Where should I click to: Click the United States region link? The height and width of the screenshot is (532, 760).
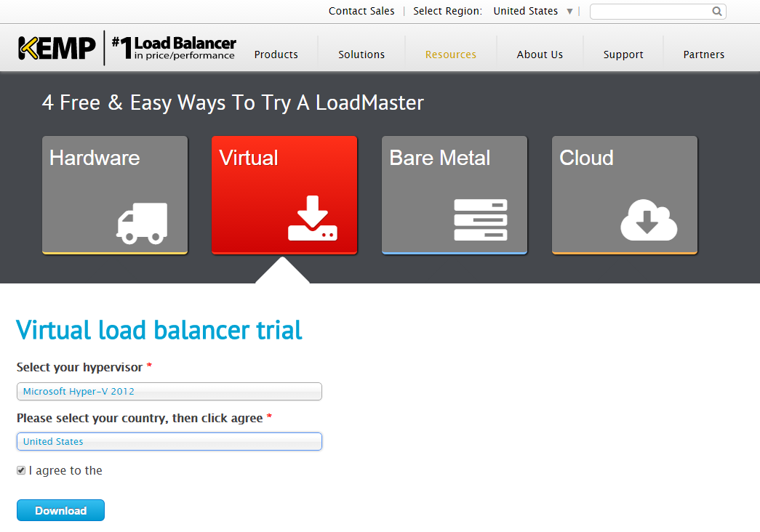pos(525,11)
